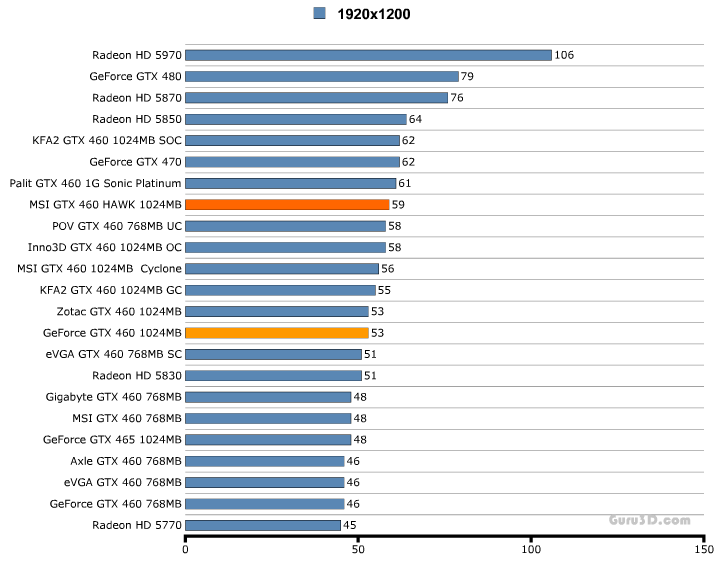
Task: Click the x-axis tick label 100
Action: click(x=531, y=549)
